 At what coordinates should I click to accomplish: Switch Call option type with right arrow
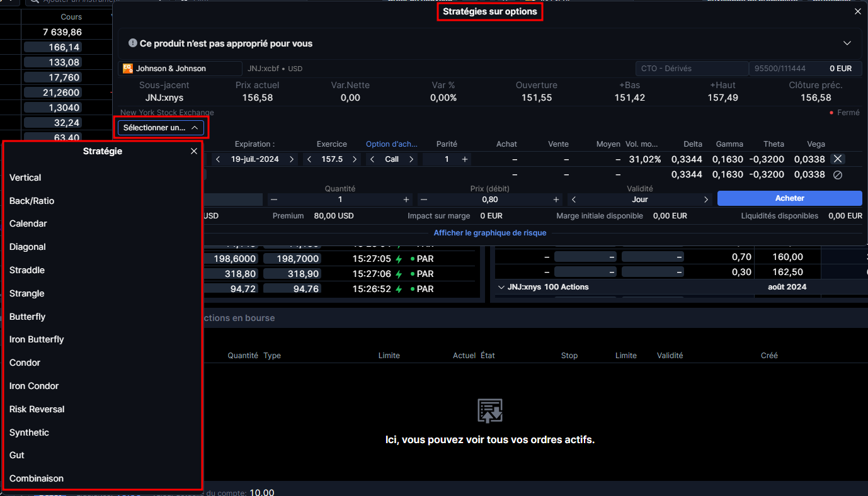coord(411,159)
